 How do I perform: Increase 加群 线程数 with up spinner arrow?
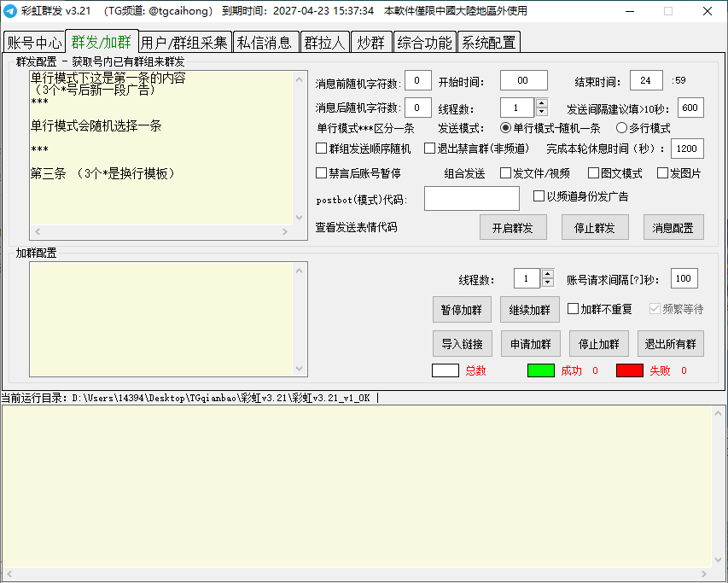(548, 274)
